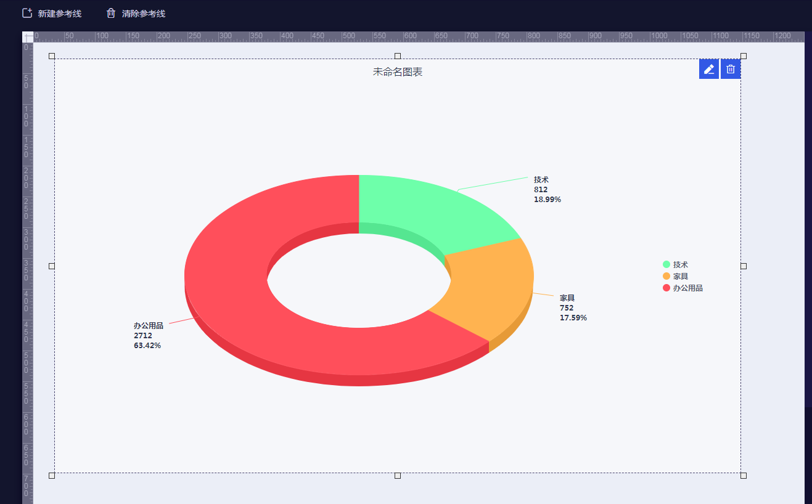Click the edit pencil icon's blue button
The width and height of the screenshot is (812, 504).
[x=708, y=69]
